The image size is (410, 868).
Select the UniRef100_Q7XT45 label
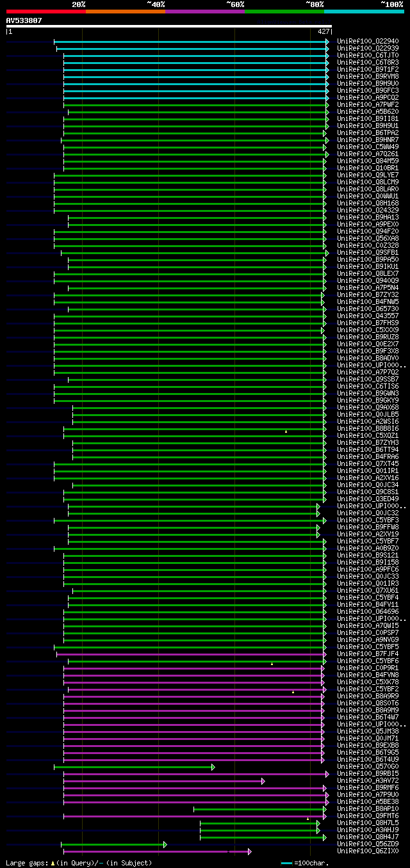click(368, 463)
